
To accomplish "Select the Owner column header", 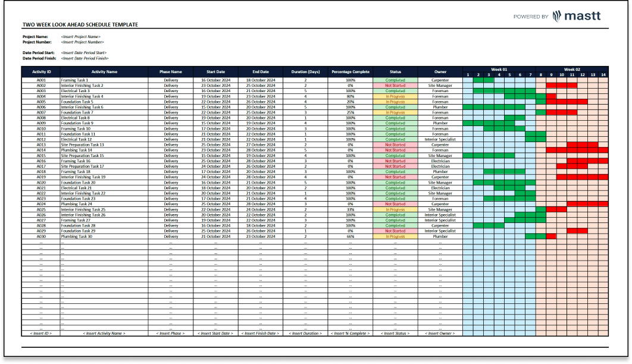I will coord(440,72).
